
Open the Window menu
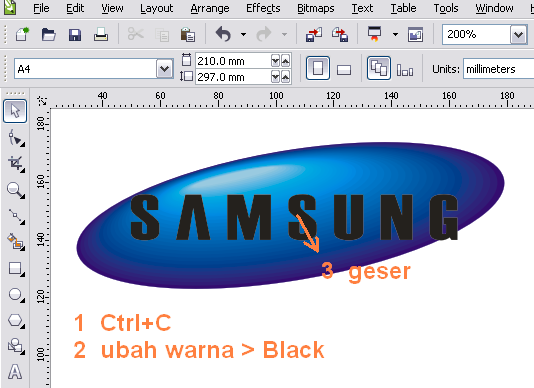coord(494,8)
